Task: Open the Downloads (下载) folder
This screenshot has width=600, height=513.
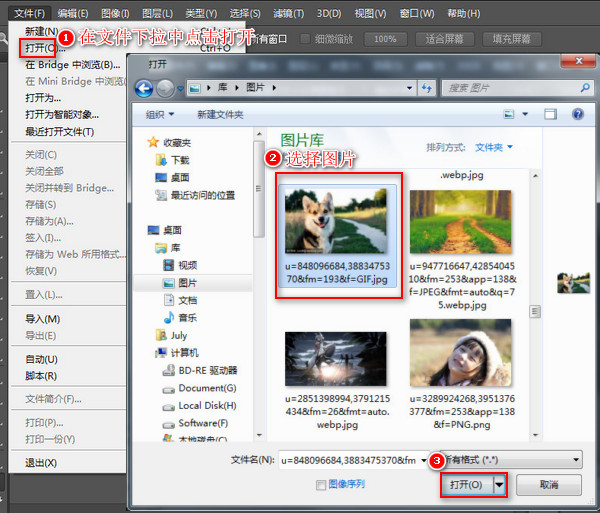Action: (174, 160)
